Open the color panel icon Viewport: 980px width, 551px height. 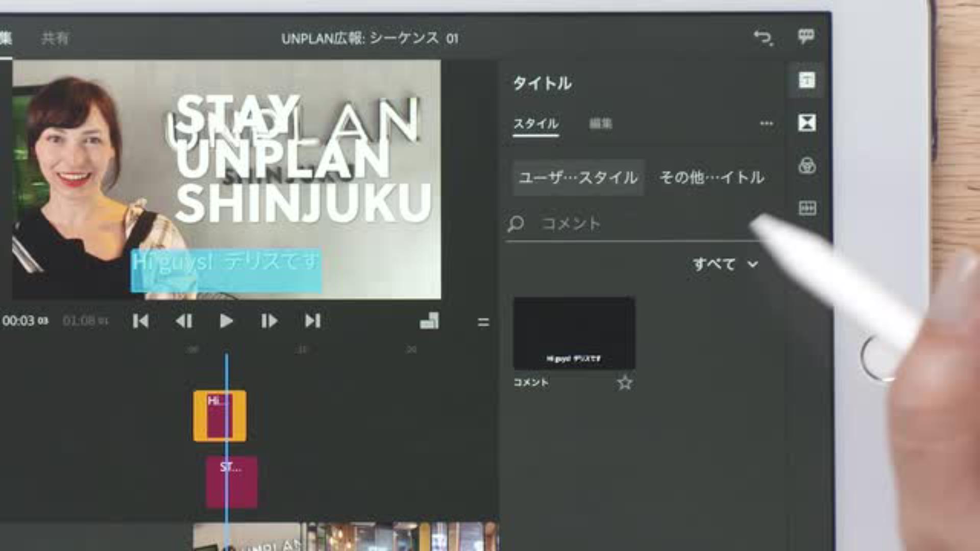coord(806,166)
